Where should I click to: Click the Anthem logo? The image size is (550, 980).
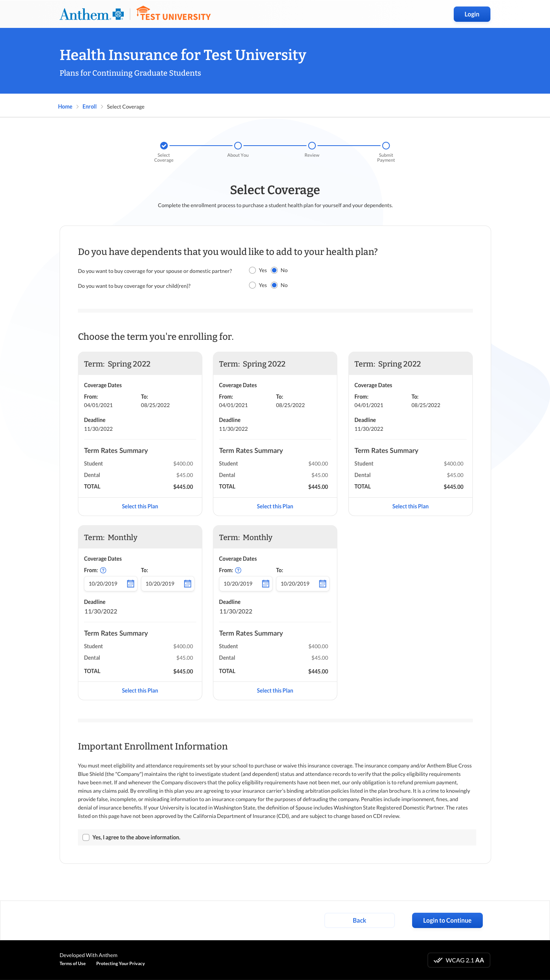[x=92, y=14]
